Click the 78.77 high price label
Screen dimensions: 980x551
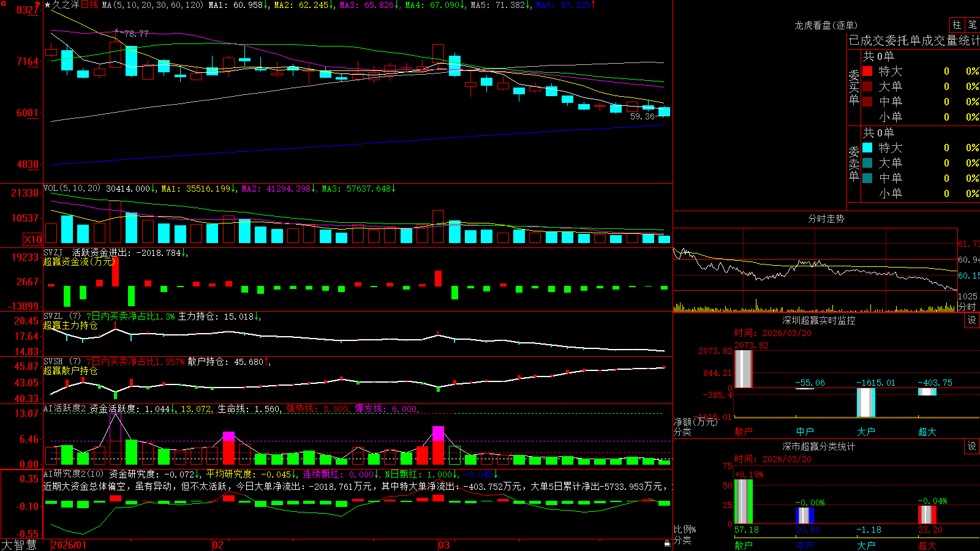click(136, 34)
